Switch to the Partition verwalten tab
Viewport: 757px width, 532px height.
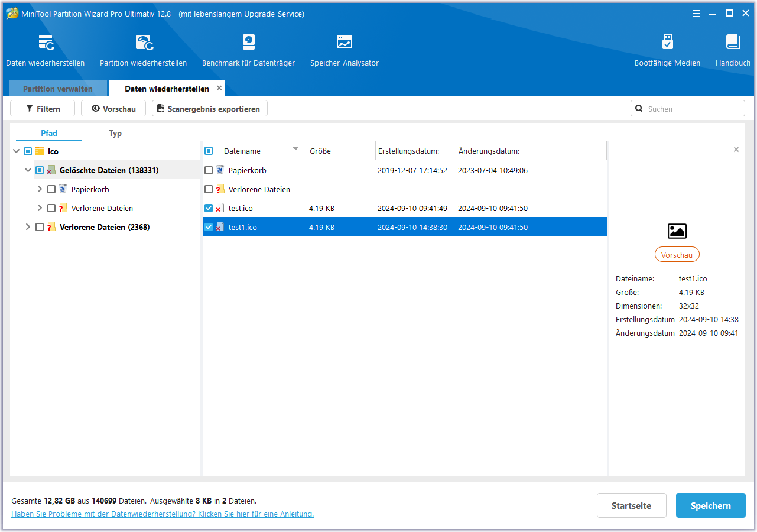click(x=58, y=89)
